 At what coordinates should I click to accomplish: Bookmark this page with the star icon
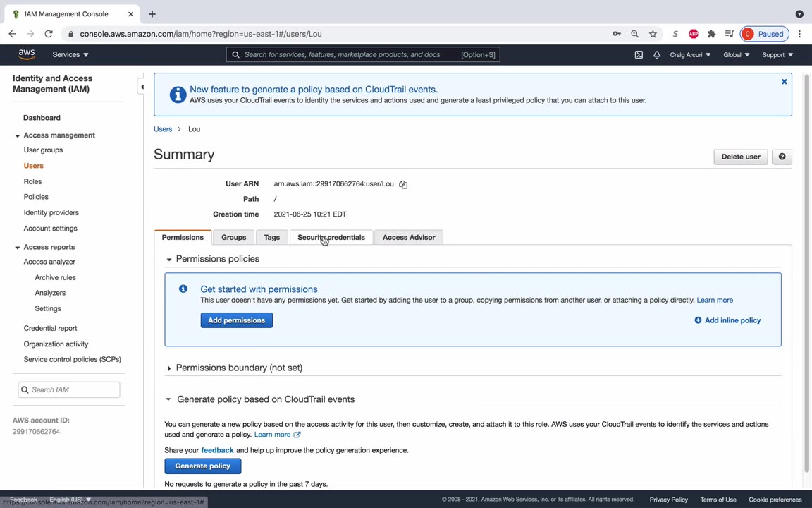(653, 34)
